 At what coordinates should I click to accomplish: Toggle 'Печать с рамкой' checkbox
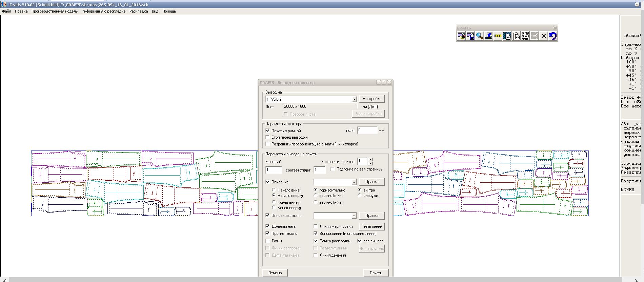pos(267,130)
